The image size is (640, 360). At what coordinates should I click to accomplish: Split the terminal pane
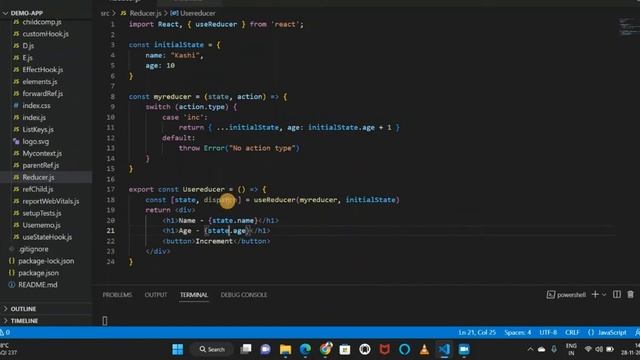pyautogui.click(x=617, y=294)
